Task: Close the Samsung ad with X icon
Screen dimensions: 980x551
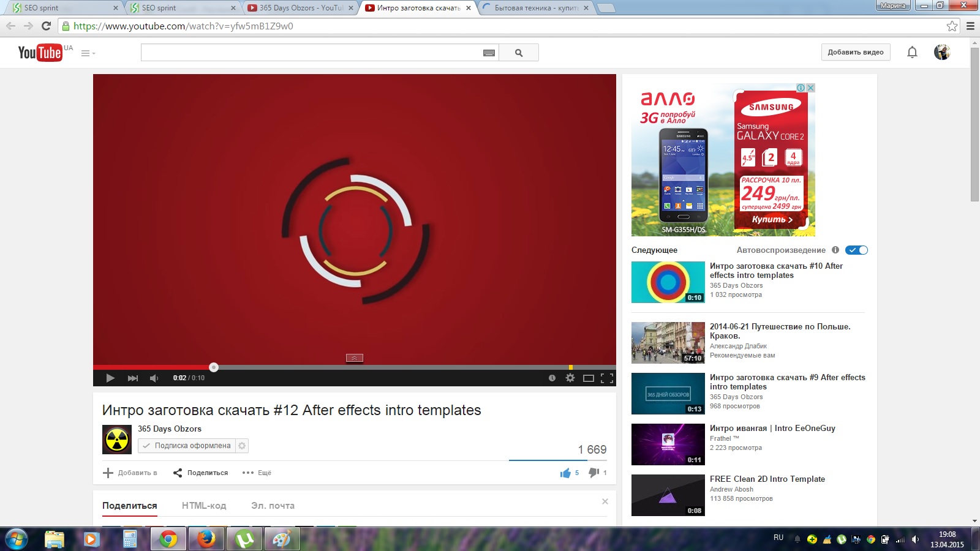Action: [811, 88]
